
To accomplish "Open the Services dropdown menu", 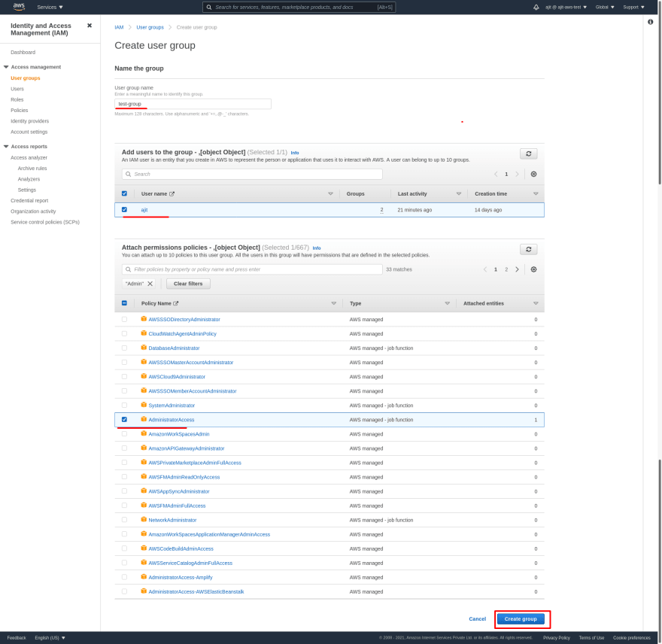I will 50,8.
